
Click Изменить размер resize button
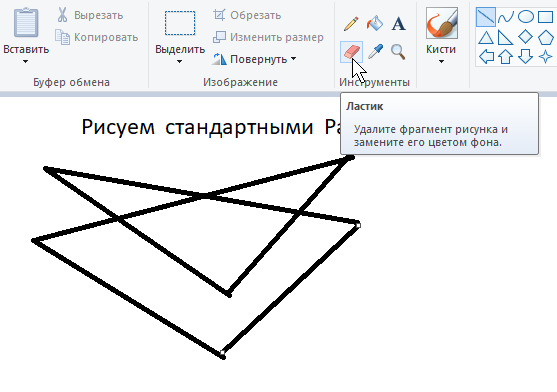pos(268,37)
